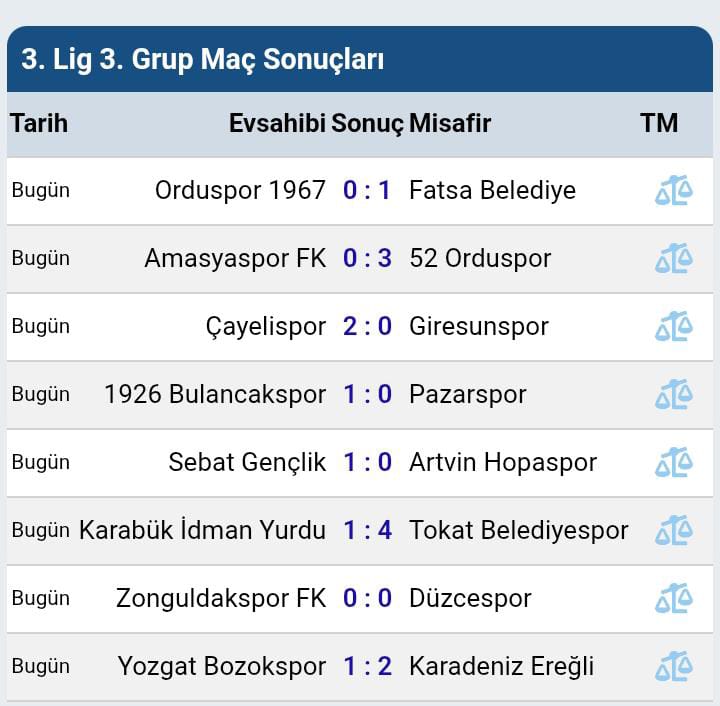Click the 0 : 3 match score

click(x=367, y=258)
